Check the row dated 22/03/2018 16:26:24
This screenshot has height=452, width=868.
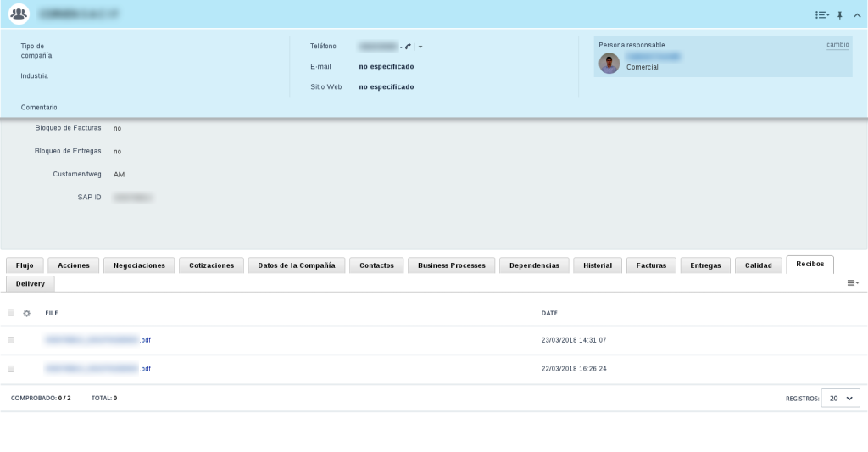click(x=11, y=369)
